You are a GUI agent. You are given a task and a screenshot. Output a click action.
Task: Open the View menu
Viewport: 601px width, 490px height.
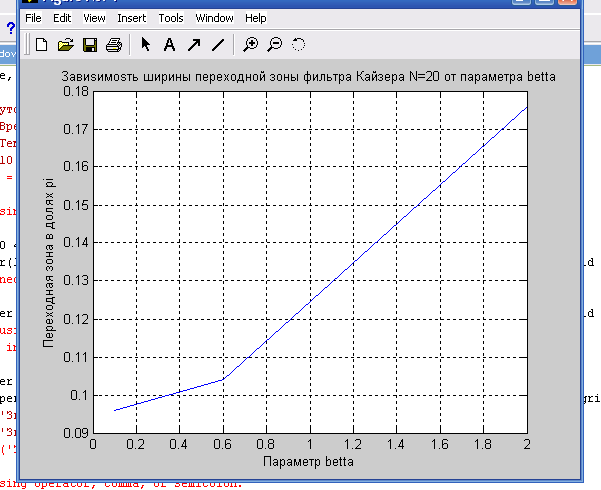[x=94, y=18]
